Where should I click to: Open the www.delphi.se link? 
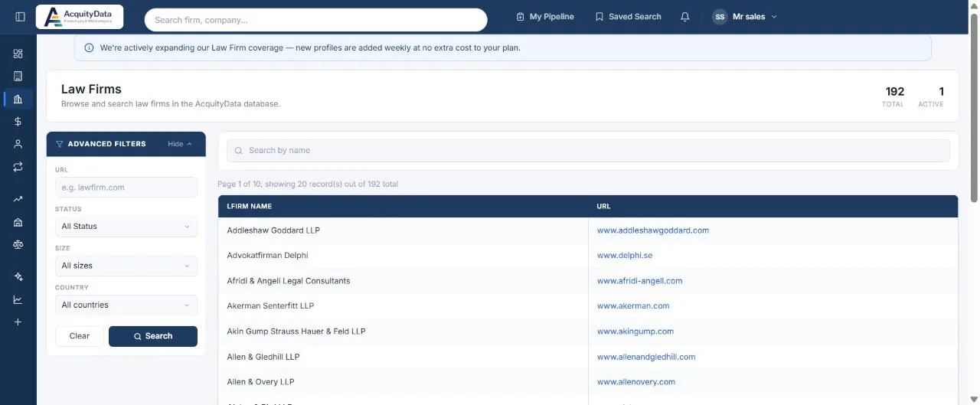625,256
